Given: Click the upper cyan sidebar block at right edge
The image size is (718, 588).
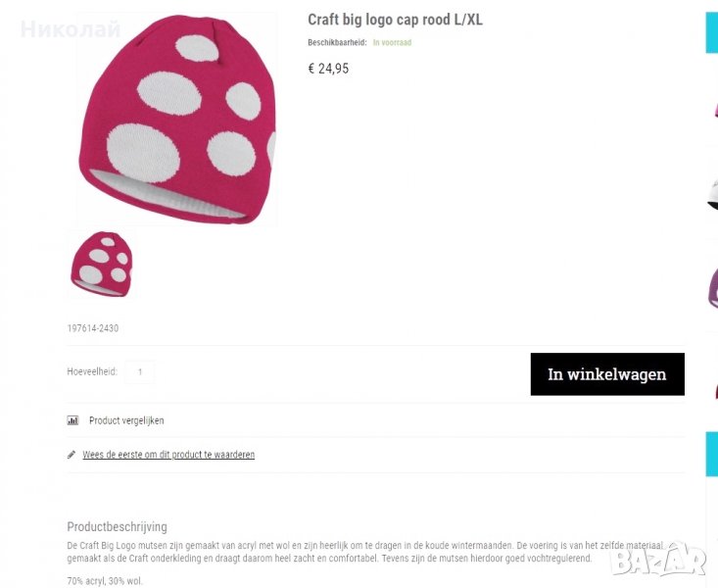Looking at the screenshot, I should (711, 33).
